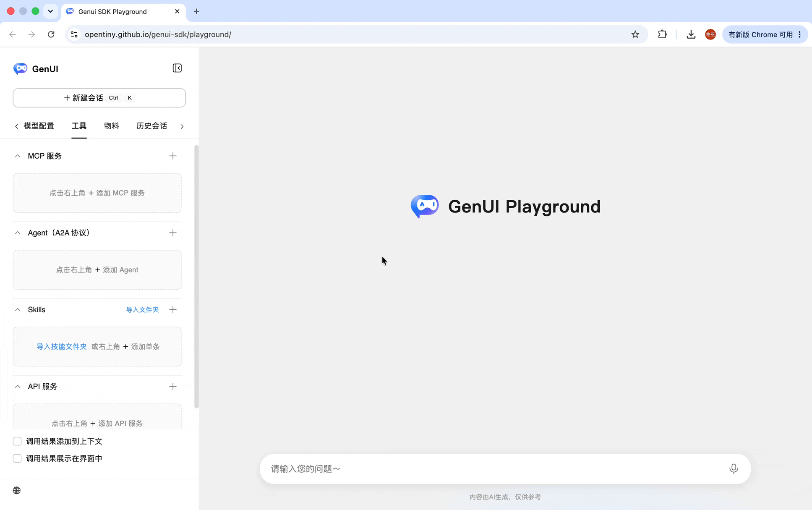The height and width of the screenshot is (510, 812).
Task: Open a new browser tab
Action: (x=196, y=11)
